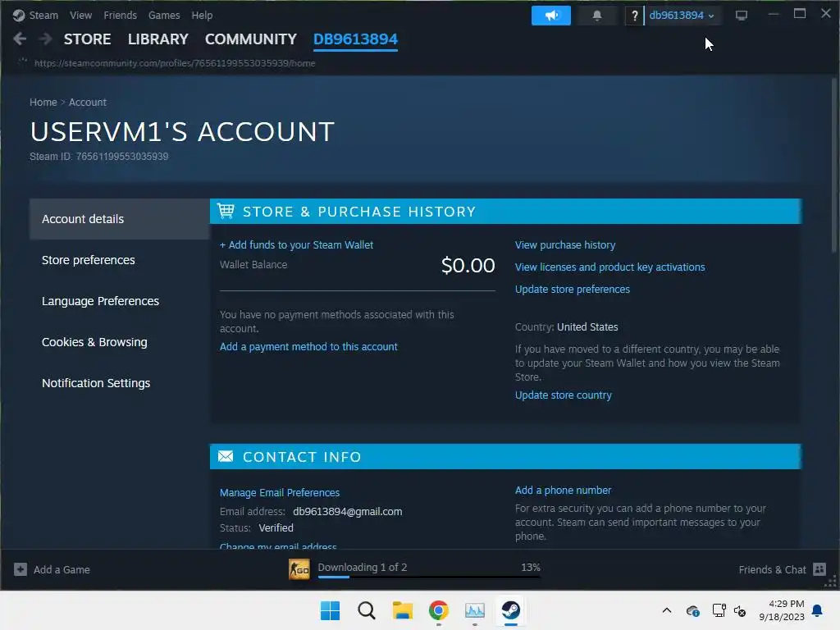Open Friends & Chat grid icon
The width and height of the screenshot is (840, 630).
pos(819,569)
